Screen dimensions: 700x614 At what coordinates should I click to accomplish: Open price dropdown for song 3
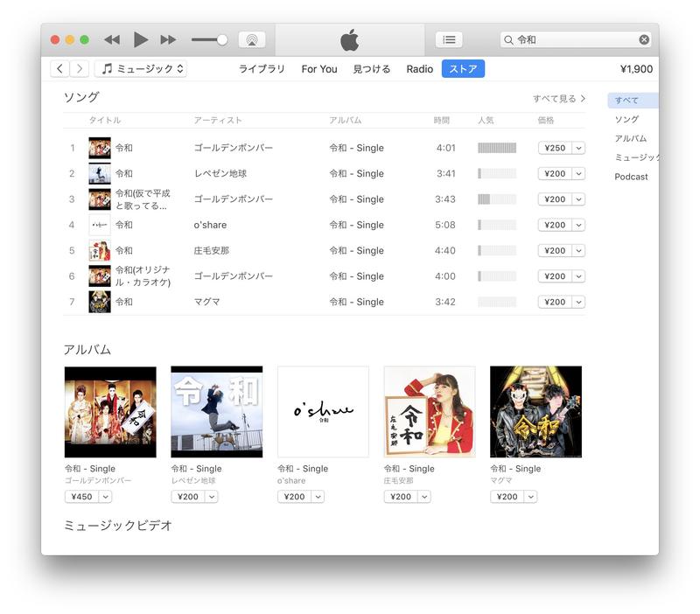point(578,199)
